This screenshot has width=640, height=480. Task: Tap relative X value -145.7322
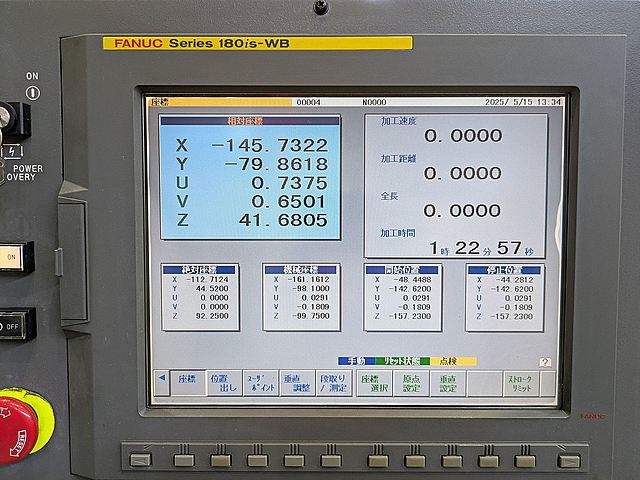270,145
